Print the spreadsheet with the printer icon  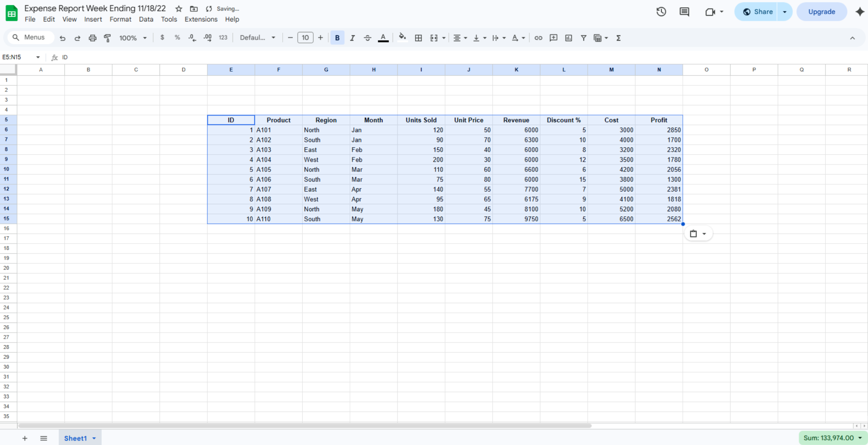92,38
